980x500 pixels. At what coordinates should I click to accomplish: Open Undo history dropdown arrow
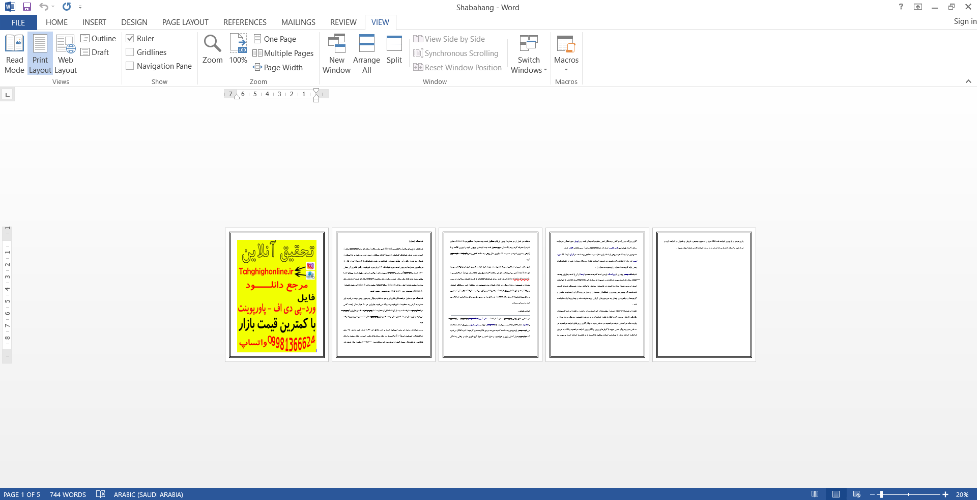coord(53,7)
